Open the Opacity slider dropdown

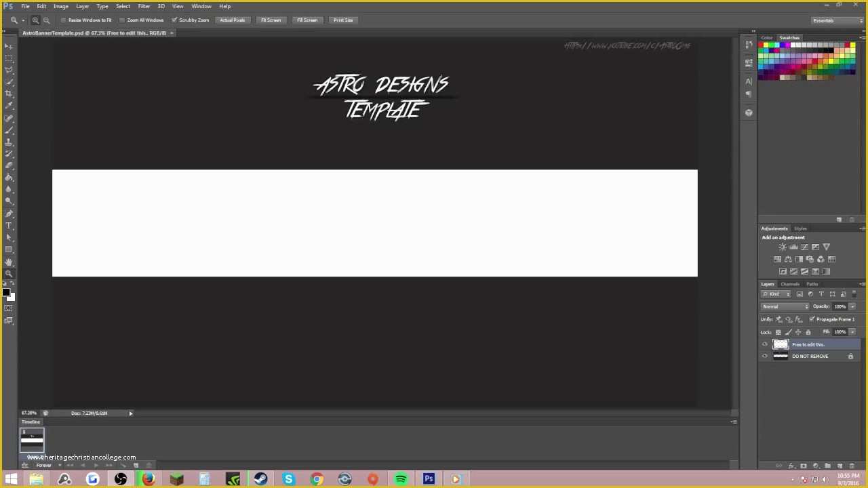tap(852, 306)
